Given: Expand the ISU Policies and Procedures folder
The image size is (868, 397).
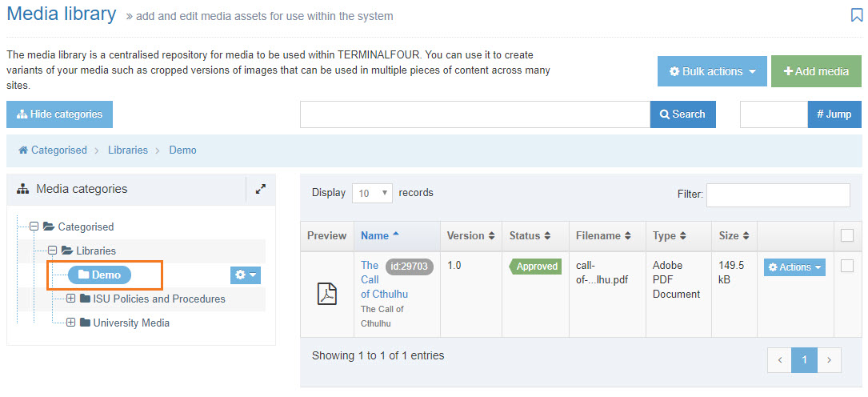Looking at the screenshot, I should [70, 299].
